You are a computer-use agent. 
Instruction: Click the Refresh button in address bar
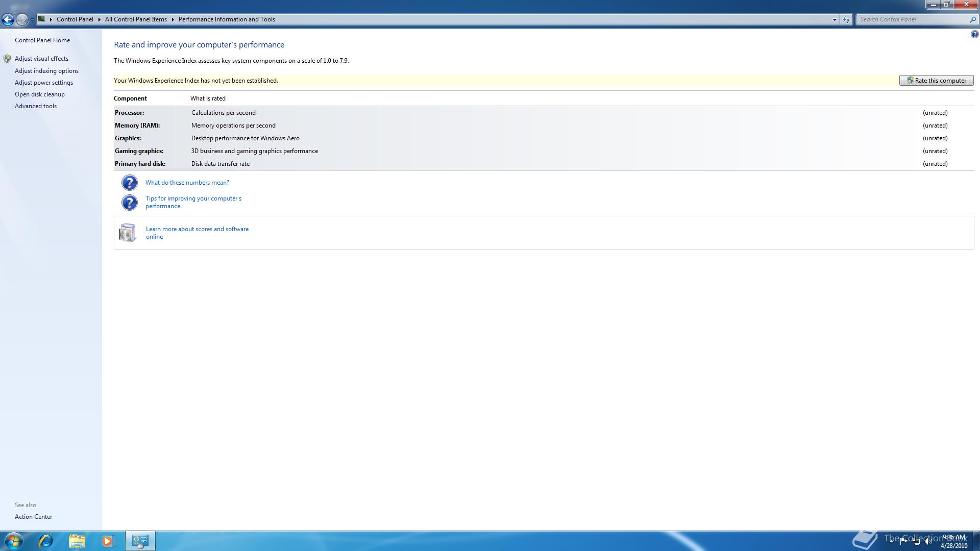point(846,19)
